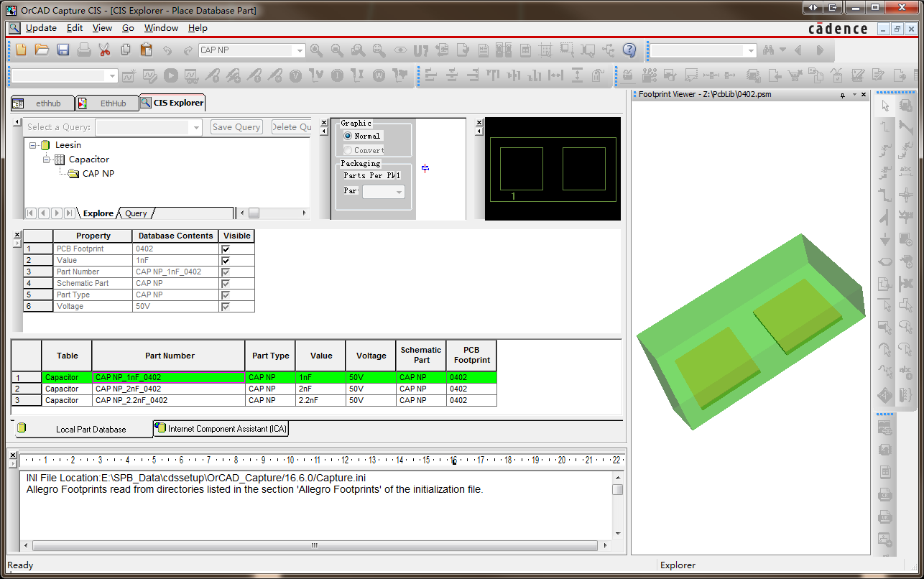Collapse the Leesin tree node
This screenshot has width=924, height=579.
(33, 145)
